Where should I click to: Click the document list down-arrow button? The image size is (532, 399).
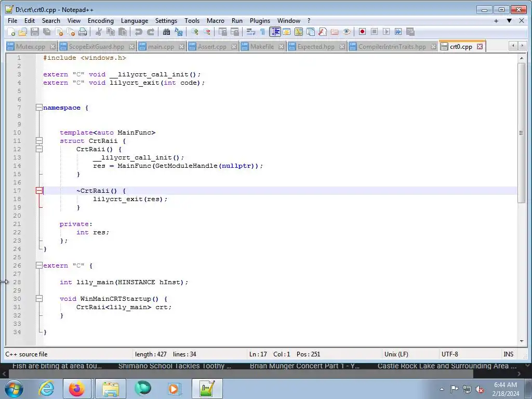tap(509, 21)
